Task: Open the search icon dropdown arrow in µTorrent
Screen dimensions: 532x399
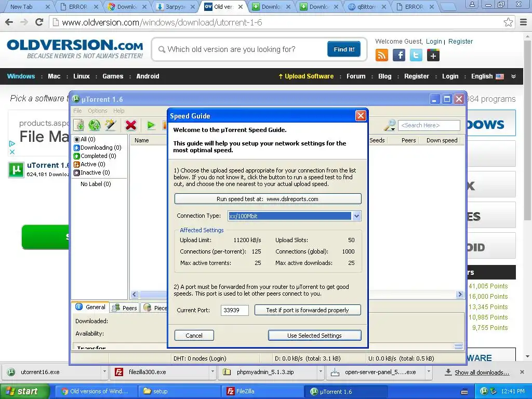Action: pos(393,129)
